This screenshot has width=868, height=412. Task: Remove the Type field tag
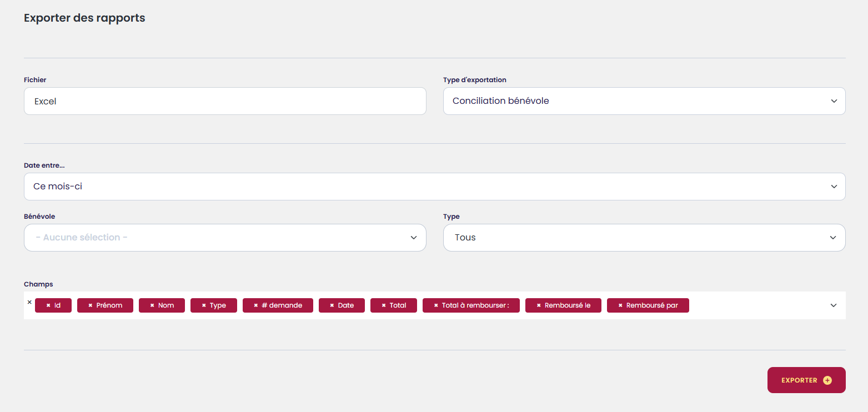(204, 305)
